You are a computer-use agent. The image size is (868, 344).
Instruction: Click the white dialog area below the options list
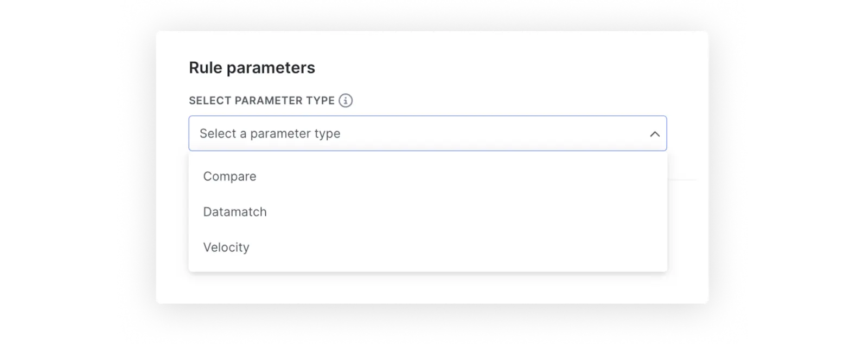tap(429, 288)
